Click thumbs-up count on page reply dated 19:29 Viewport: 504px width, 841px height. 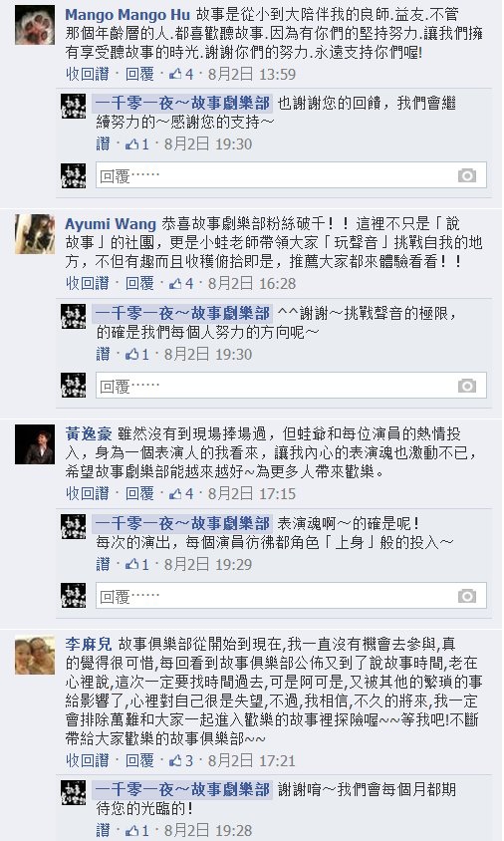pos(137,564)
